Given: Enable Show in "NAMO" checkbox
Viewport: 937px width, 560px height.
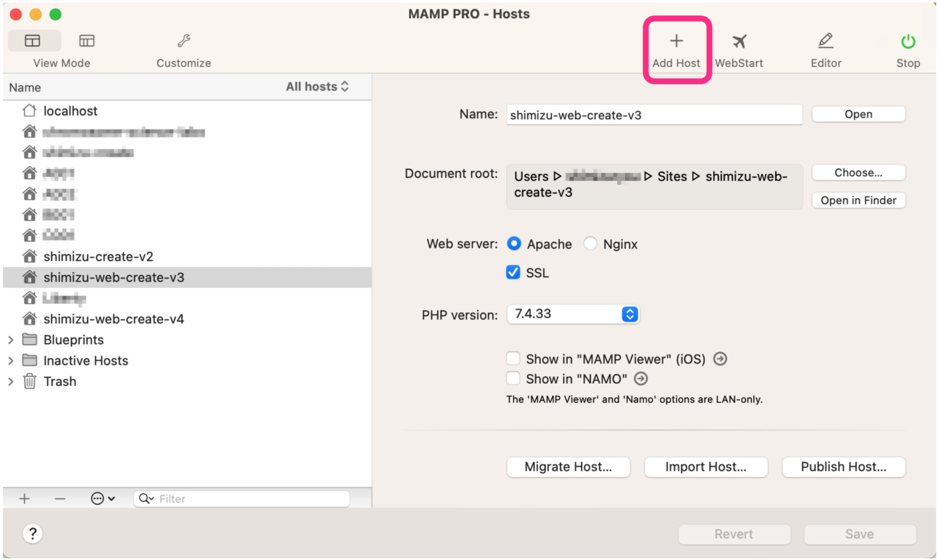Looking at the screenshot, I should point(513,379).
